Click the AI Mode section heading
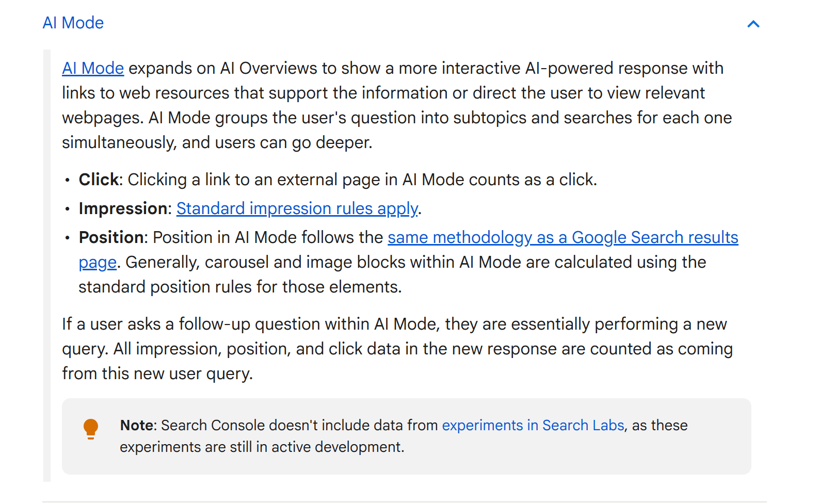 [73, 23]
